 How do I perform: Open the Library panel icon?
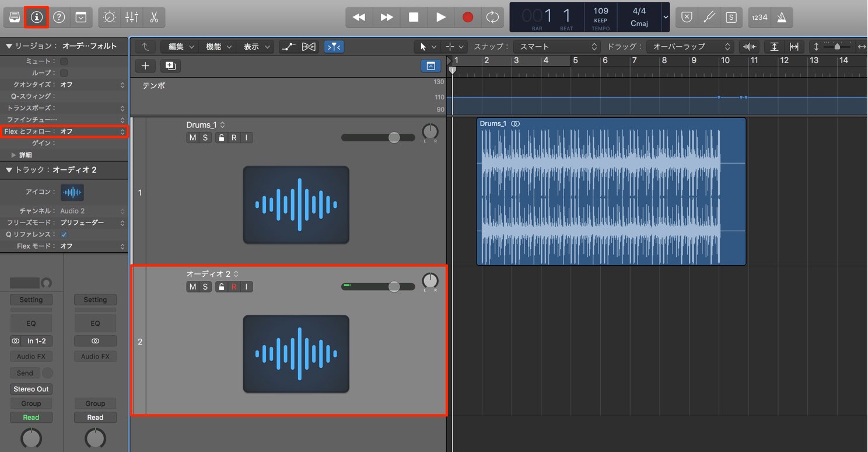point(15,17)
